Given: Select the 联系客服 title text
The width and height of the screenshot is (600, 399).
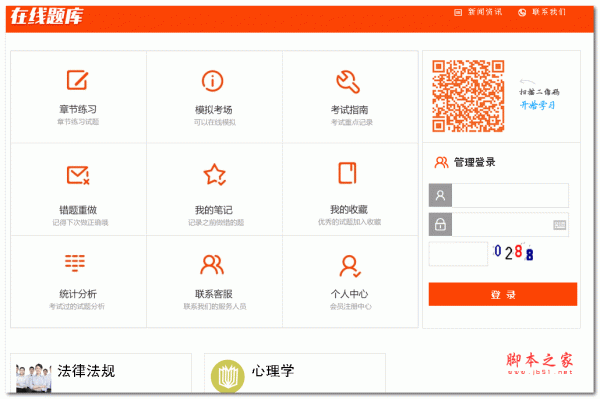Looking at the screenshot, I should 214,294.
